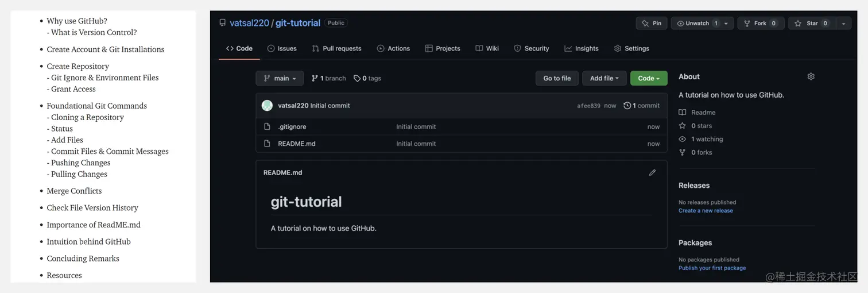This screenshot has width=868, height=293.
Task: Click 'Why use GitHub?' in contents list
Action: coord(77,21)
